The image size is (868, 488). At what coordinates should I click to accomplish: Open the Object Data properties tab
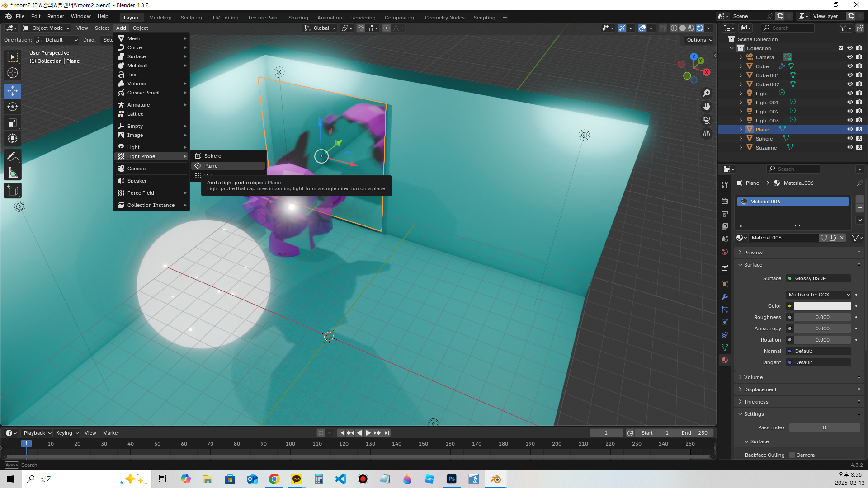click(725, 347)
